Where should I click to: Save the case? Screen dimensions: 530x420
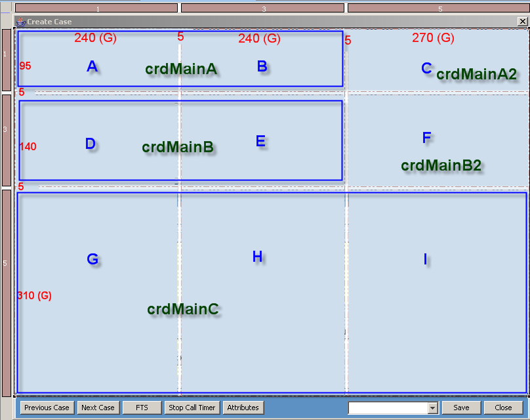[x=461, y=408]
